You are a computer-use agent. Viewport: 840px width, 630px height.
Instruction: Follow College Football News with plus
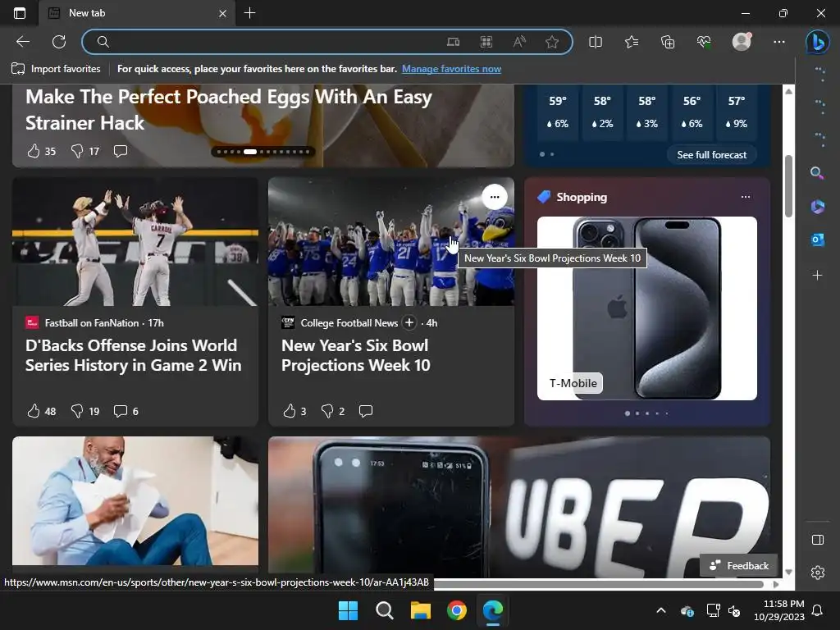(x=409, y=322)
